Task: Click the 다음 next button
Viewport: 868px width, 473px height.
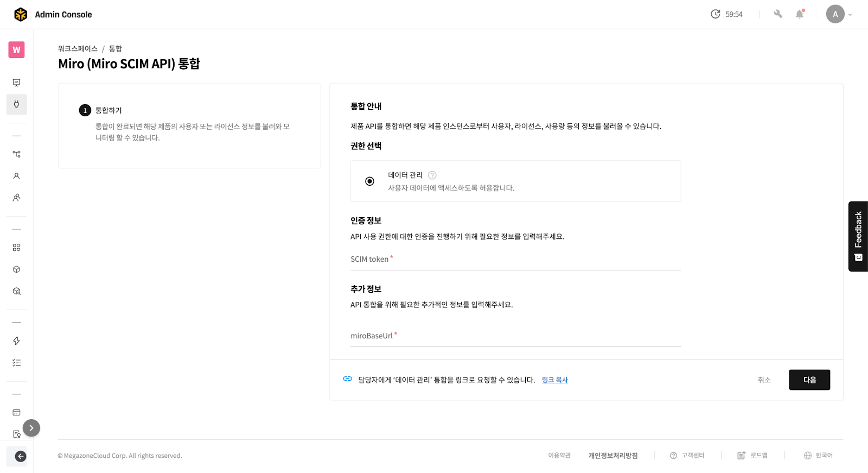Action: click(809, 380)
